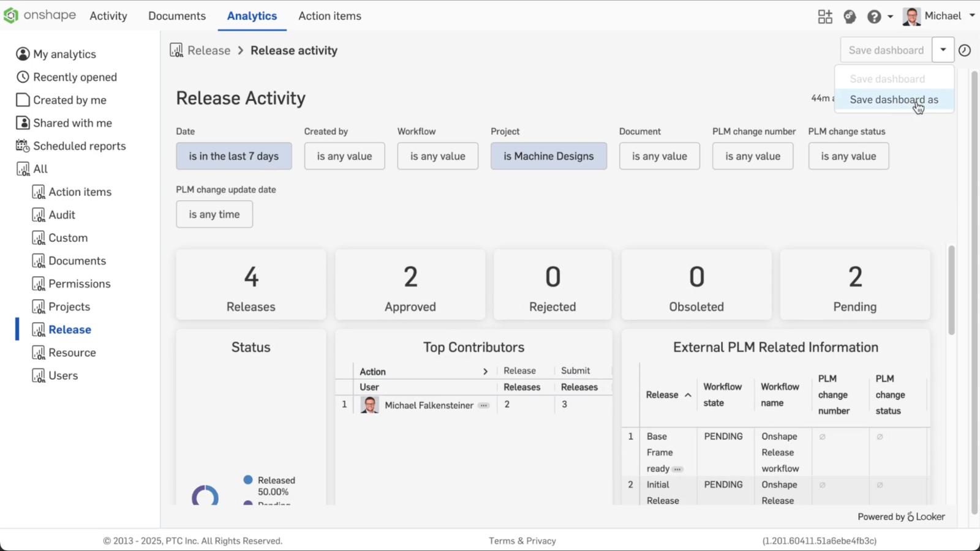Select the Audit analytics sidebar item
980x551 pixels.
[x=61, y=214]
